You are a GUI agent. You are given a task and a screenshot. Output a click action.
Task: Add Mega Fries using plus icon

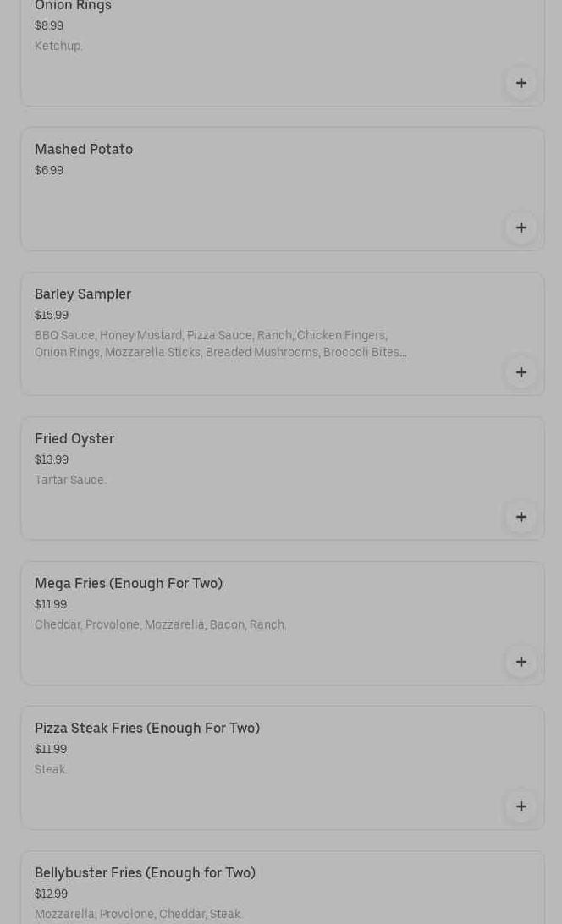coord(521,662)
